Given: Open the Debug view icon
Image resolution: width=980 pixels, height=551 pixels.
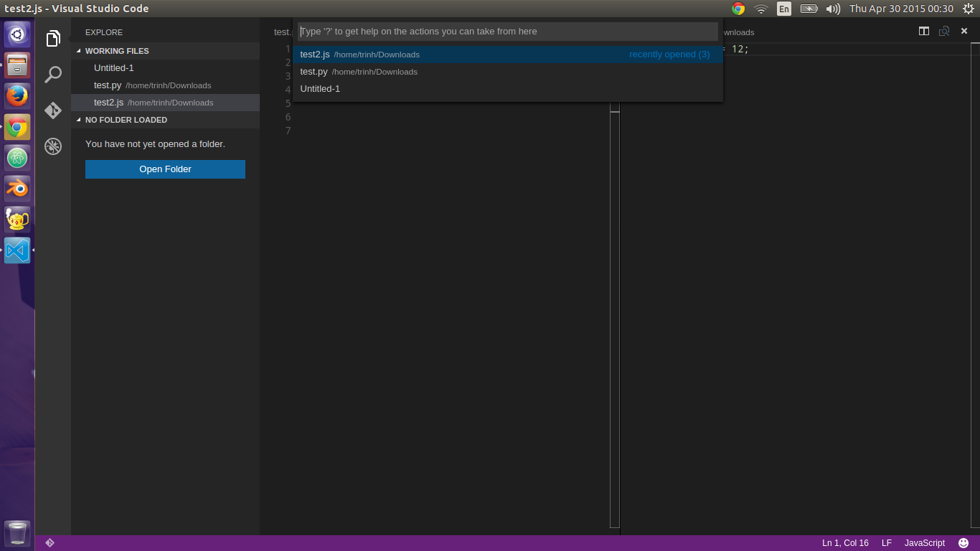Looking at the screenshot, I should (x=52, y=146).
